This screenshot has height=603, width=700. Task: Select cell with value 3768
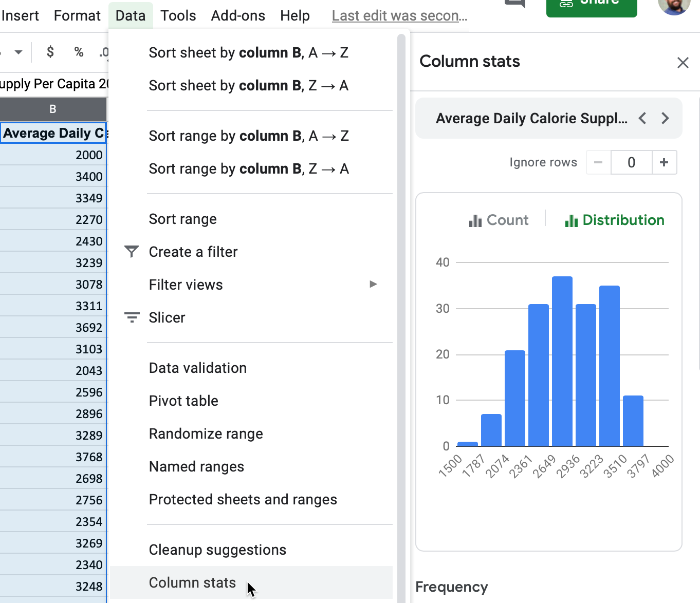53,457
